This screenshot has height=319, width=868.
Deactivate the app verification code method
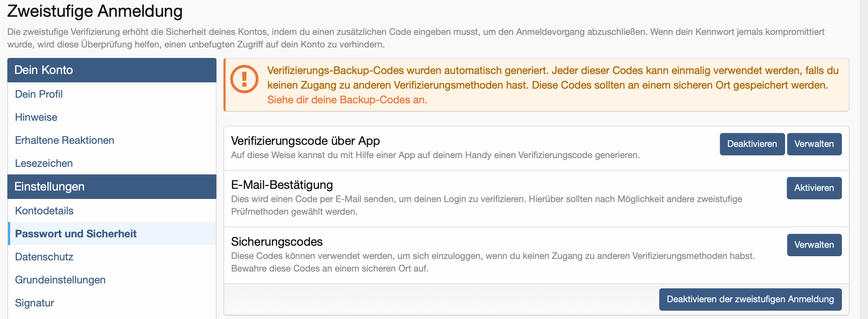(x=752, y=144)
